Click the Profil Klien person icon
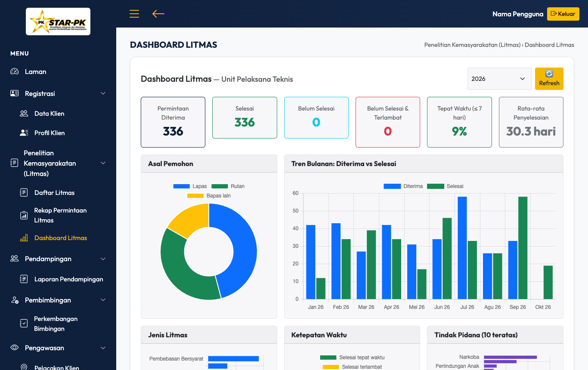The width and height of the screenshot is (588, 370). pos(24,133)
